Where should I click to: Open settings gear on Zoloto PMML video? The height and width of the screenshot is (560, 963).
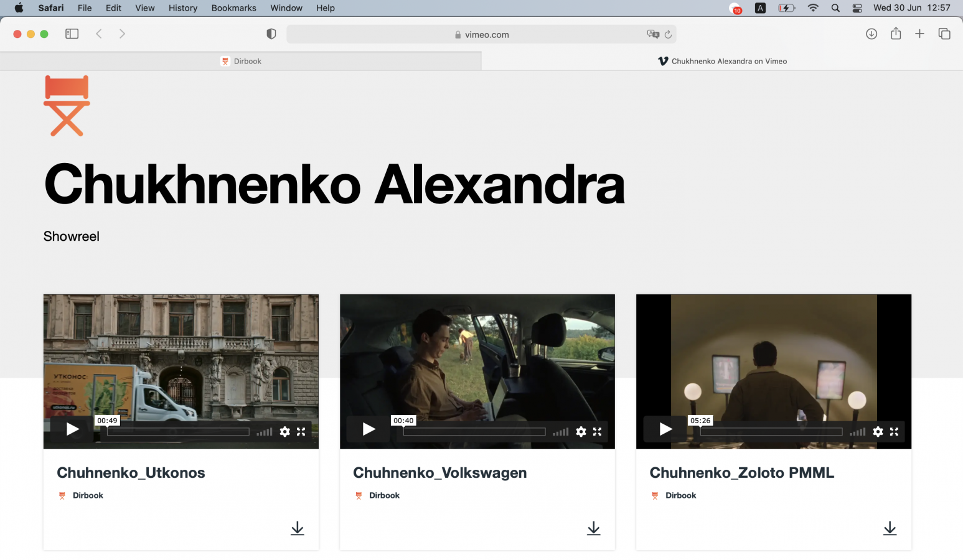coord(878,432)
